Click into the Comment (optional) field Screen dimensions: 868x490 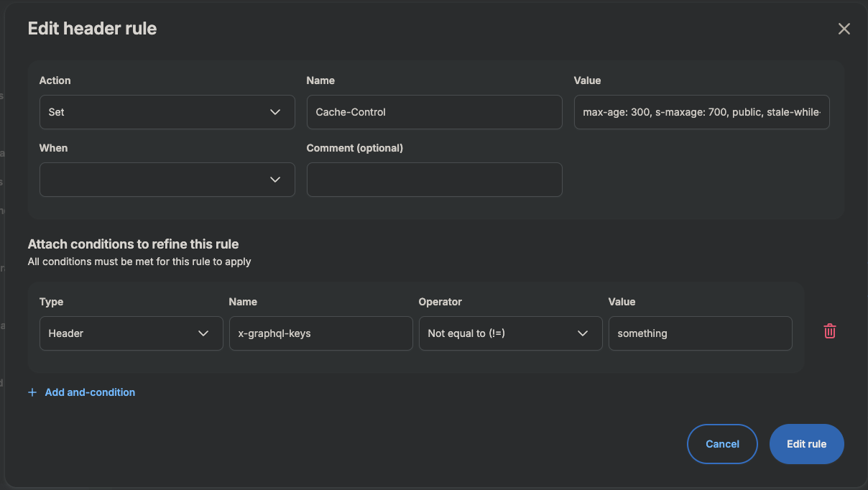coord(435,180)
